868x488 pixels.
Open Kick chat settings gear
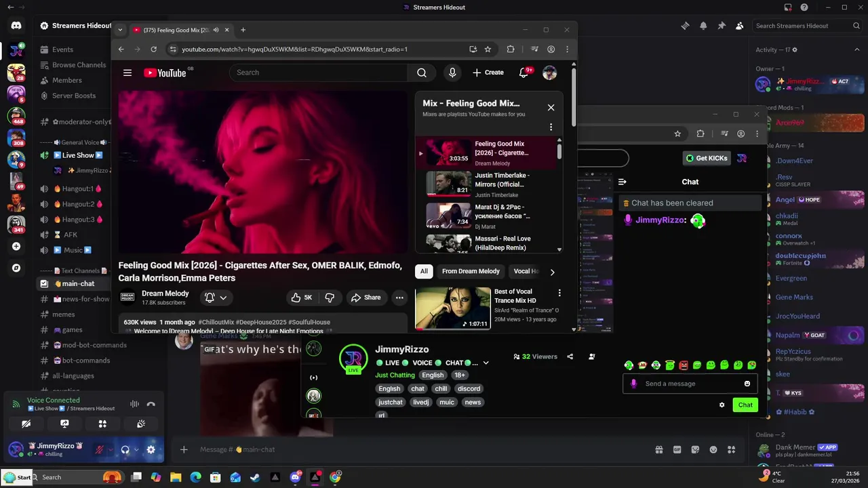coord(722,405)
